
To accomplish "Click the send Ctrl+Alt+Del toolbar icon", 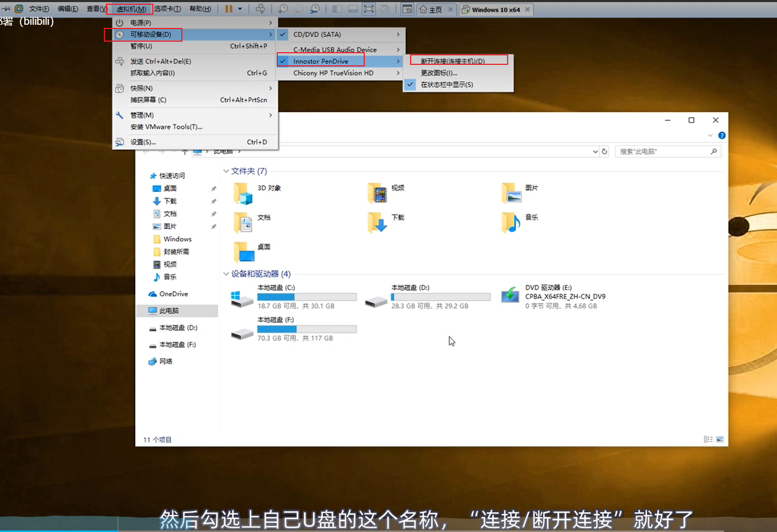I will [260, 9].
